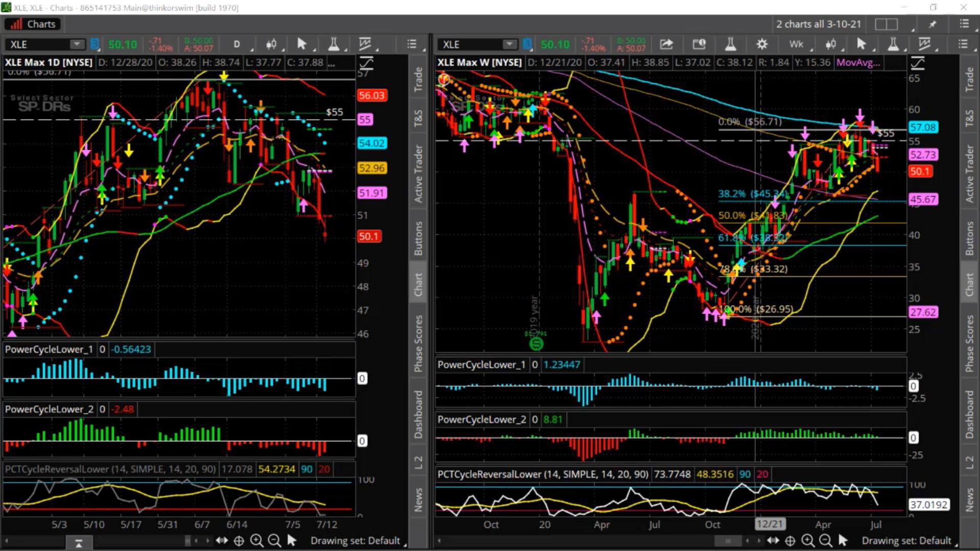
Task: Open right sidebar Dashboard tab
Action: click(x=969, y=414)
